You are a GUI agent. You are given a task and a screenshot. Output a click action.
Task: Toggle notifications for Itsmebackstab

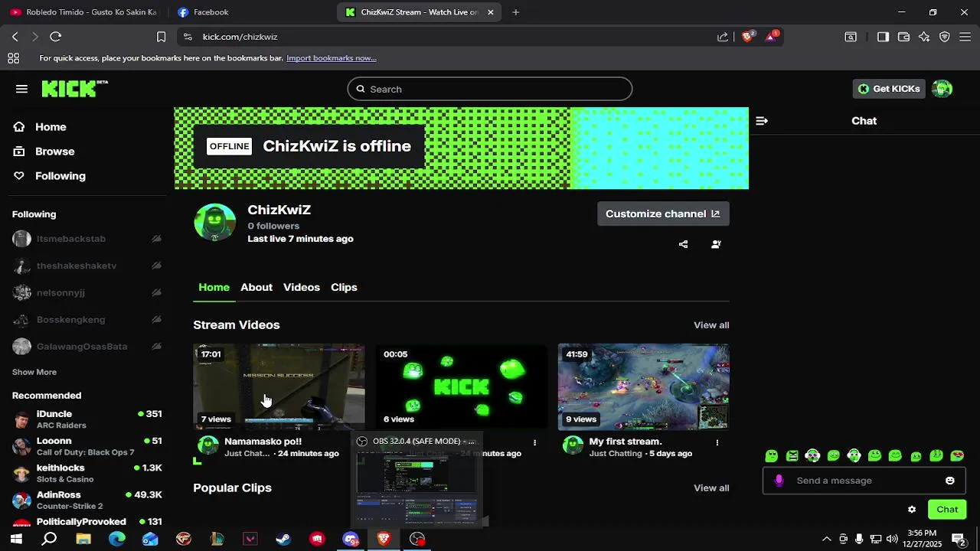[156, 239]
